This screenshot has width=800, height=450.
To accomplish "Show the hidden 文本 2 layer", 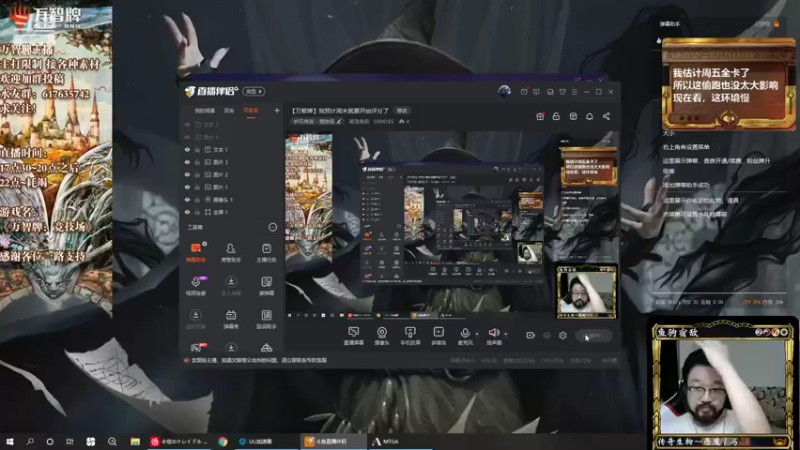I will (187, 124).
